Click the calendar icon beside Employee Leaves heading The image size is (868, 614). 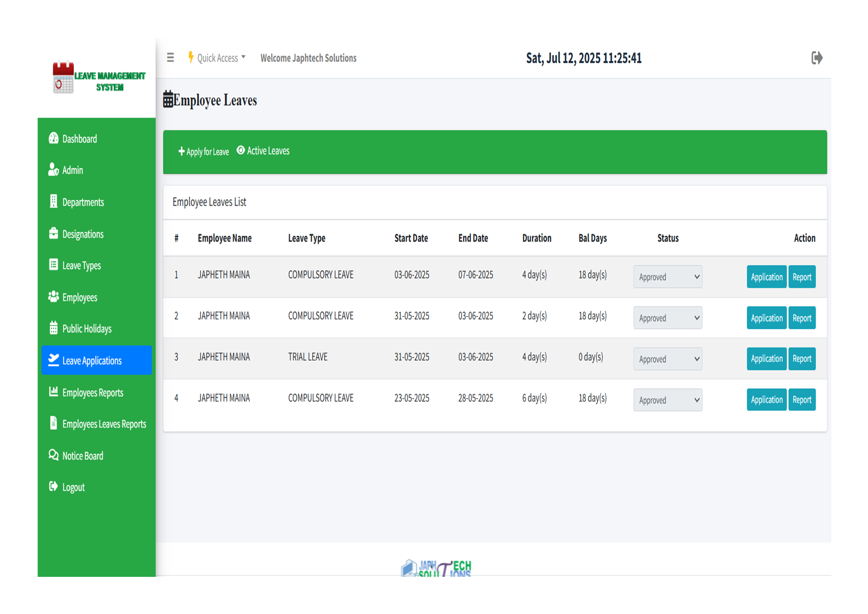tap(168, 100)
